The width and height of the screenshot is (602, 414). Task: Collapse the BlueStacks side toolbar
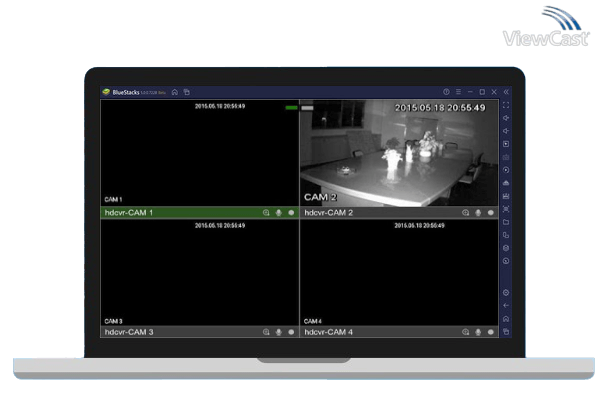click(506, 92)
